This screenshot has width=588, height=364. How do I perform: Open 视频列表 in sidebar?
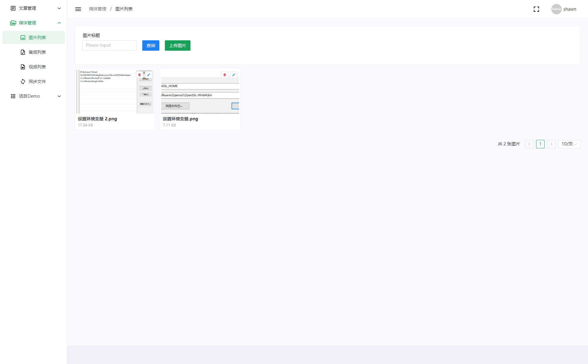[37, 67]
